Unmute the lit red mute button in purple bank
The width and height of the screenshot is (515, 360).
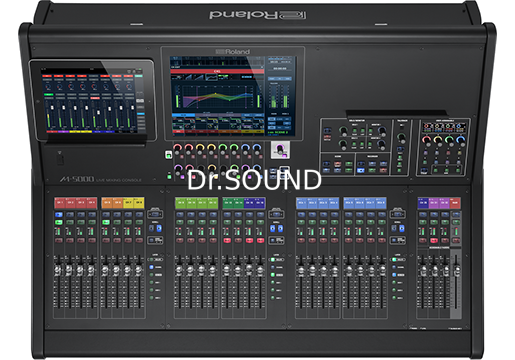tap(434, 240)
